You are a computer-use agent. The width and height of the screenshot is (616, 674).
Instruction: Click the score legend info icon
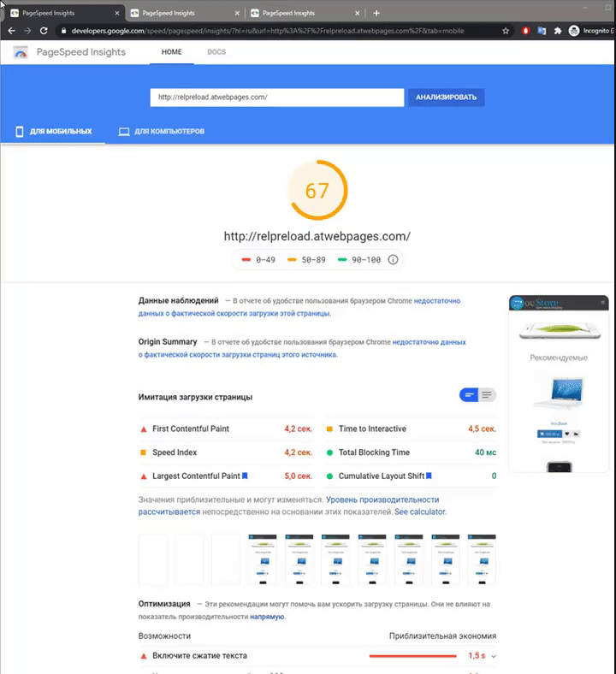393,260
